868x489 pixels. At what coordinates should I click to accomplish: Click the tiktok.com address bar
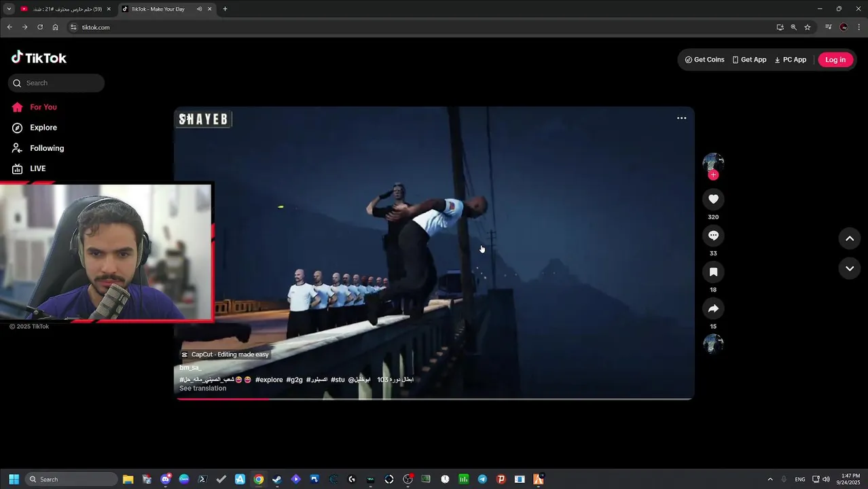click(x=421, y=27)
